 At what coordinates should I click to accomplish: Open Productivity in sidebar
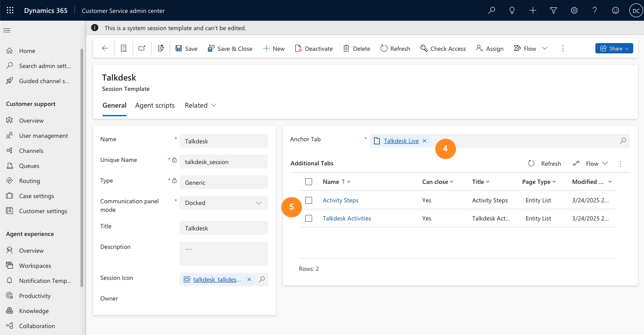[x=34, y=296]
